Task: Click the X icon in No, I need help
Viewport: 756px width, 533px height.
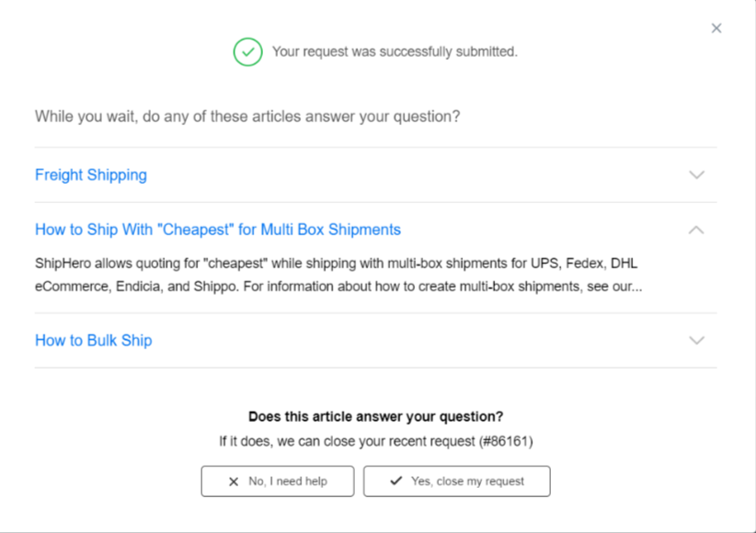Action: click(x=234, y=482)
